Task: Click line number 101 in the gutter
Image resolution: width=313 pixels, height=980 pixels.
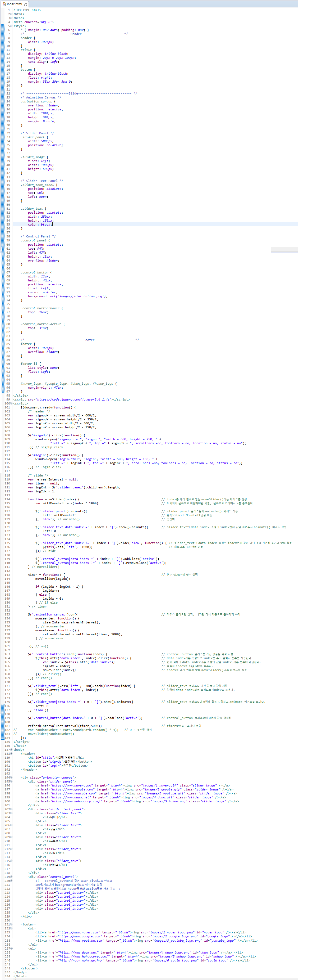Action: pyautogui.click(x=7, y=407)
